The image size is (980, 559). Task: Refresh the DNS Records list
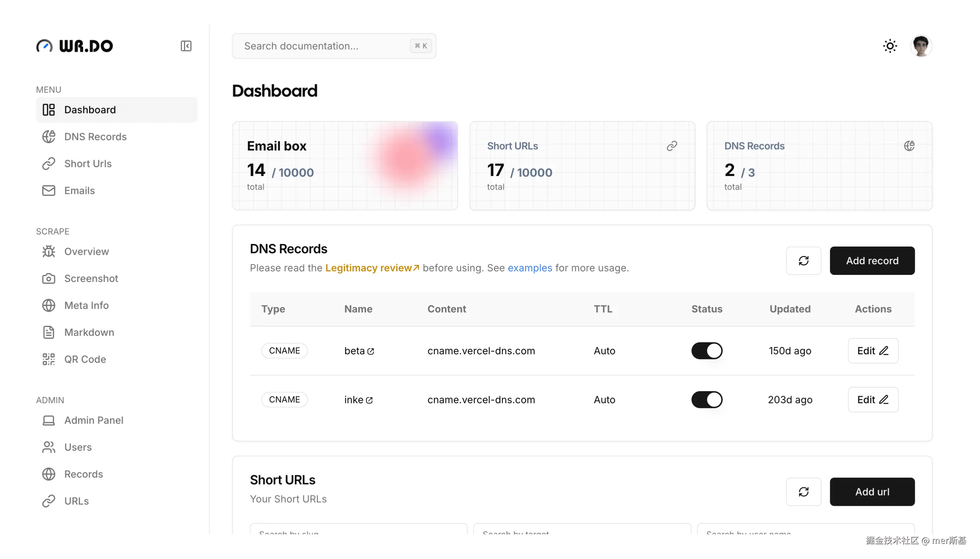[803, 261]
